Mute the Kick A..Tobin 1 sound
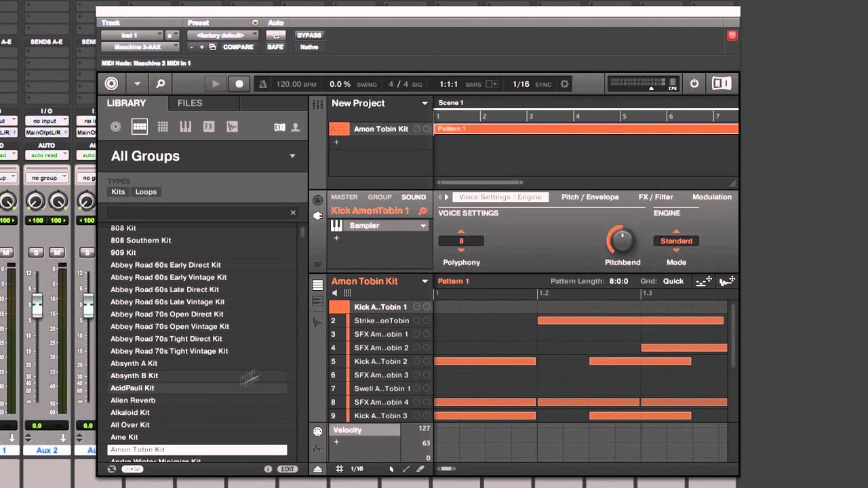 coord(417,307)
